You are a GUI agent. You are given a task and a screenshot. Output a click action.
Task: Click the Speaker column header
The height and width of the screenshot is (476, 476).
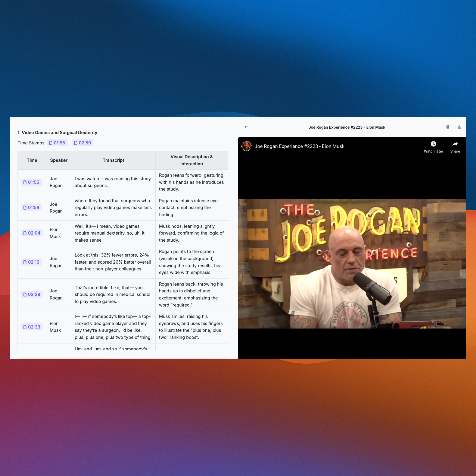pyautogui.click(x=59, y=160)
